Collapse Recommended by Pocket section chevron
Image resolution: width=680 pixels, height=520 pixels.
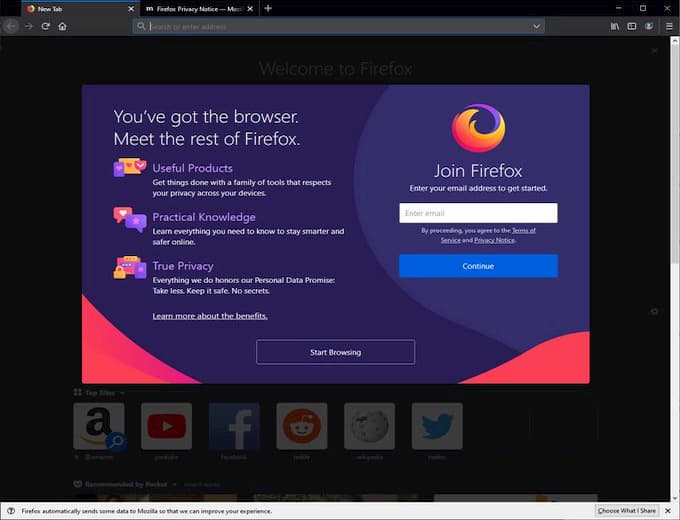175,484
